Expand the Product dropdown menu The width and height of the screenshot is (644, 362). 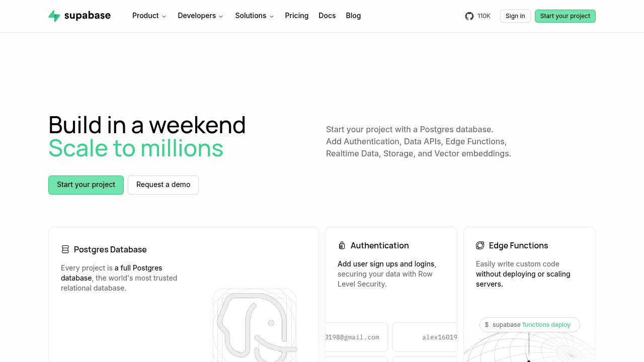point(149,16)
